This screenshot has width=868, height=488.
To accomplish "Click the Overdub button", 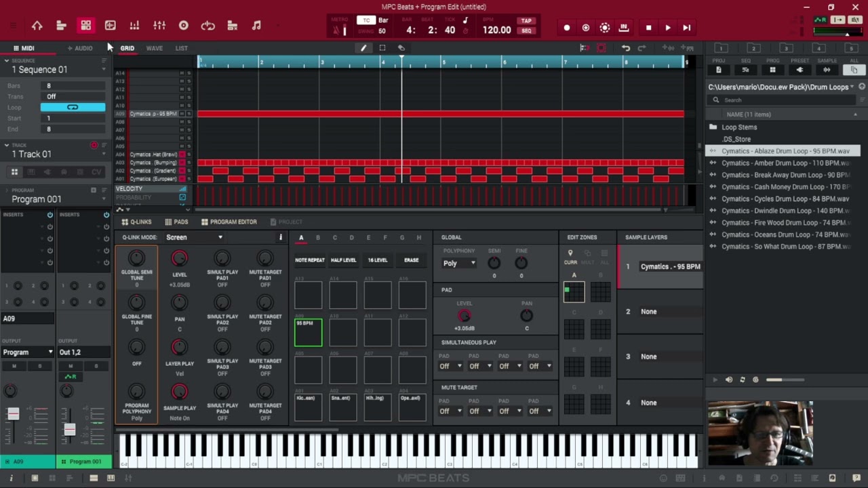I will [x=586, y=28].
